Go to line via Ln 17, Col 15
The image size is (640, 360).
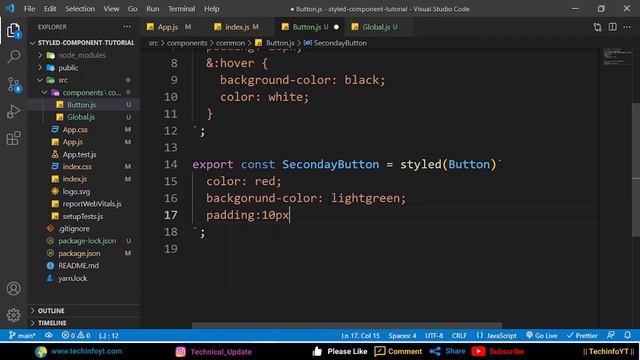point(360,336)
